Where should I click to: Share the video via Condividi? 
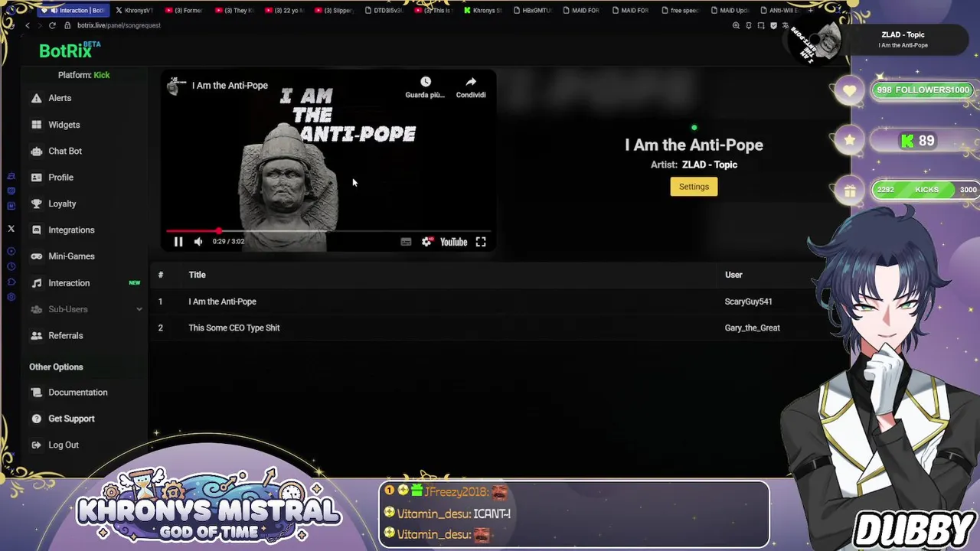point(471,87)
